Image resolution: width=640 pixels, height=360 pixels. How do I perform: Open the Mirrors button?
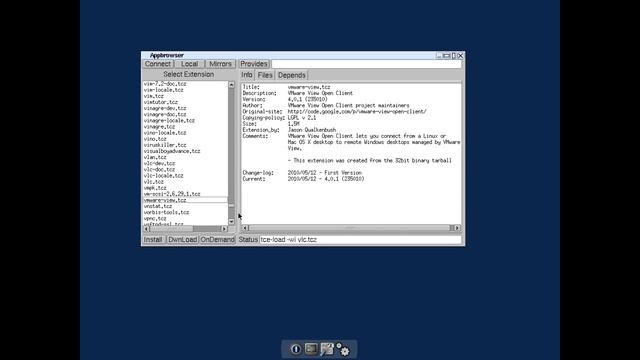[x=220, y=64]
